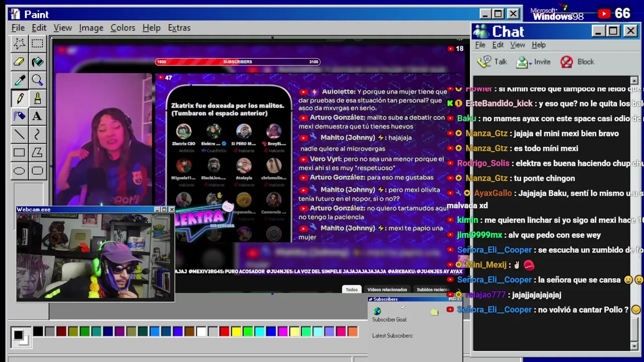Pick the dark red swatch in palette

coord(61,331)
